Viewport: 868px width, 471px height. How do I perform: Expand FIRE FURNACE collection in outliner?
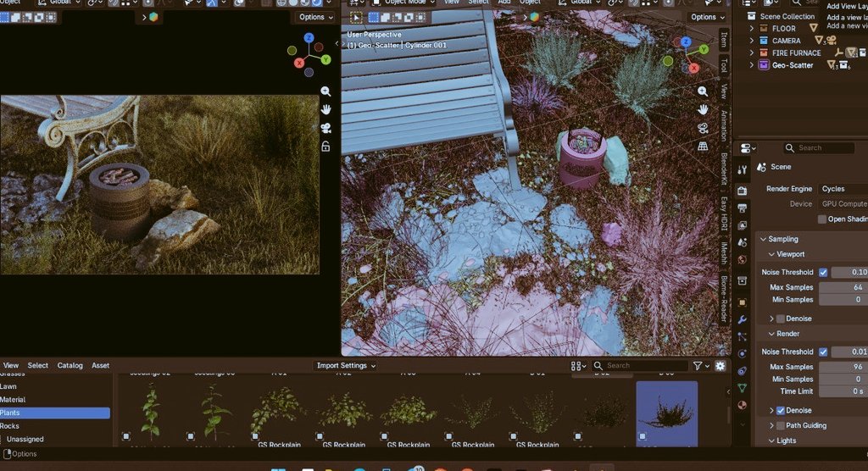click(x=751, y=53)
